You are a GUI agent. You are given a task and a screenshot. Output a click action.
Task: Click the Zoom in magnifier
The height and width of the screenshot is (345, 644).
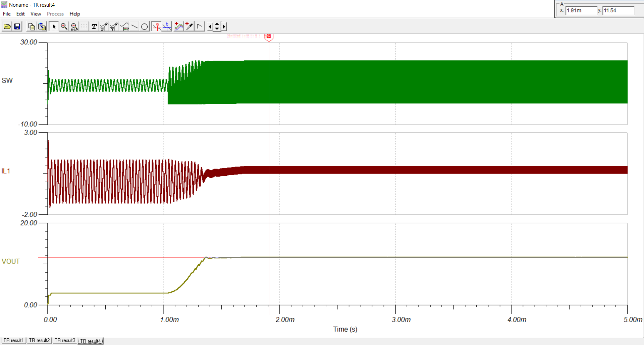64,26
